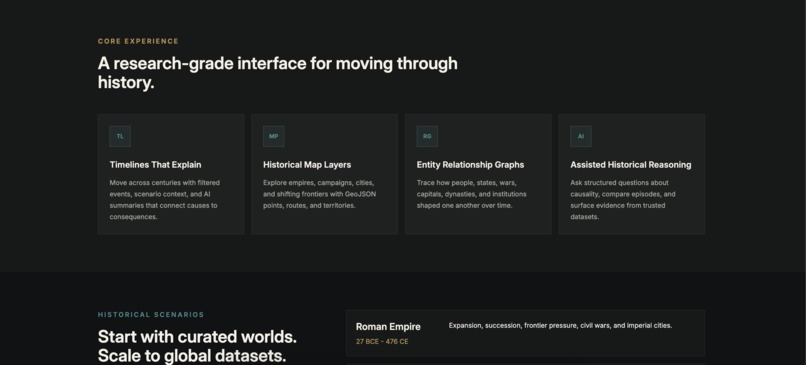Click the Entity Graphs description about dynasties
Image resolution: width=806 pixels, height=365 pixels.
[x=471, y=194]
